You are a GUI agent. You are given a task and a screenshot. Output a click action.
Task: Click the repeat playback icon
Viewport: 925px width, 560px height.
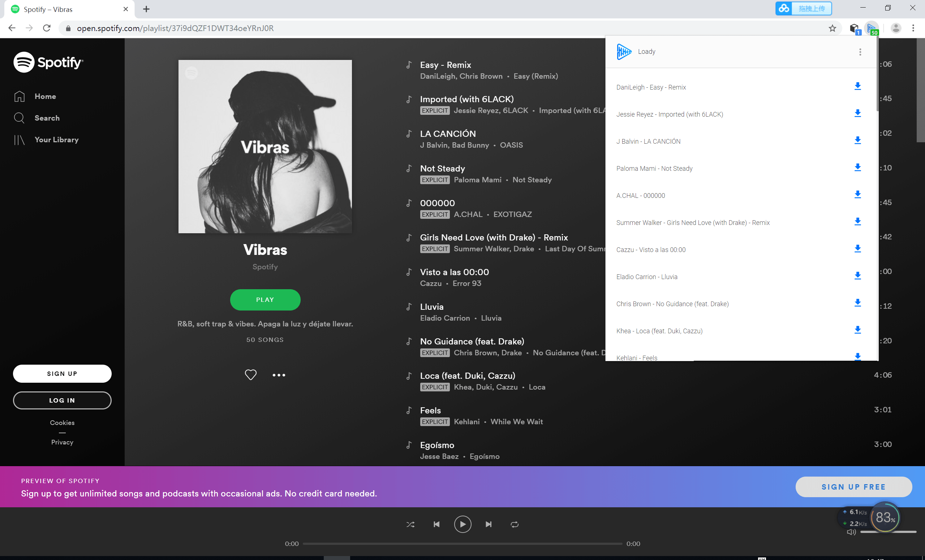pyautogui.click(x=515, y=524)
